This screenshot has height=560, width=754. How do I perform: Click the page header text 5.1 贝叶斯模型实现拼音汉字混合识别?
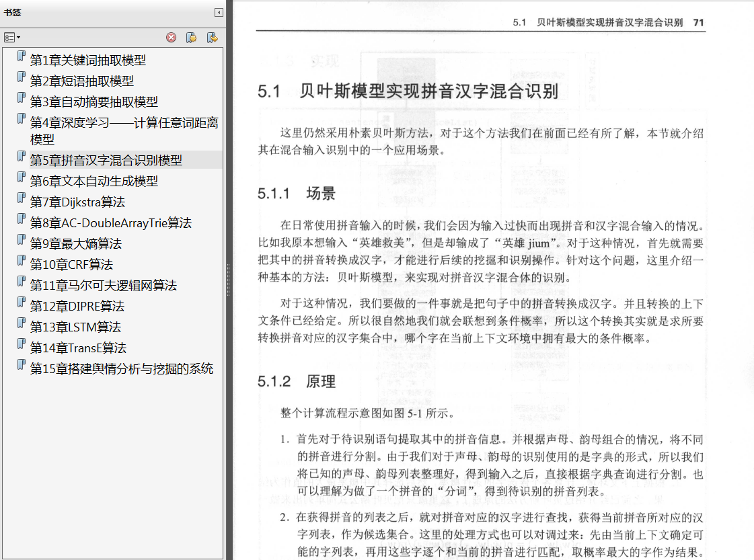(x=598, y=23)
